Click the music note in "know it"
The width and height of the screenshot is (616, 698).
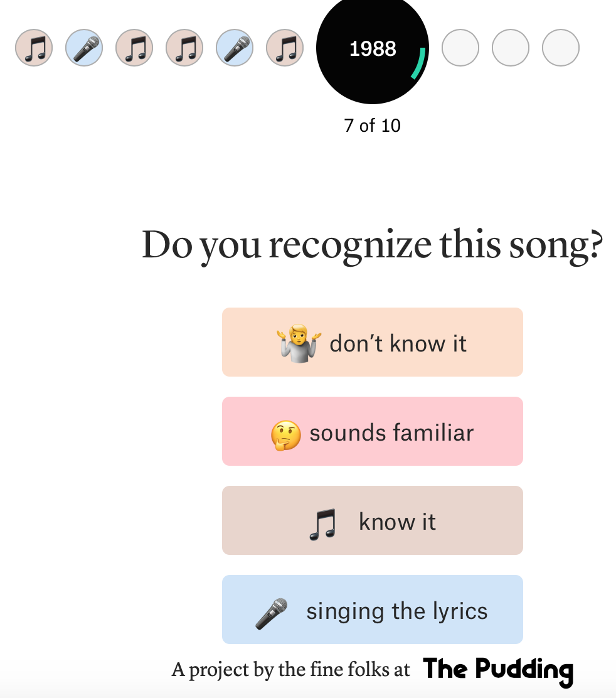tap(323, 524)
